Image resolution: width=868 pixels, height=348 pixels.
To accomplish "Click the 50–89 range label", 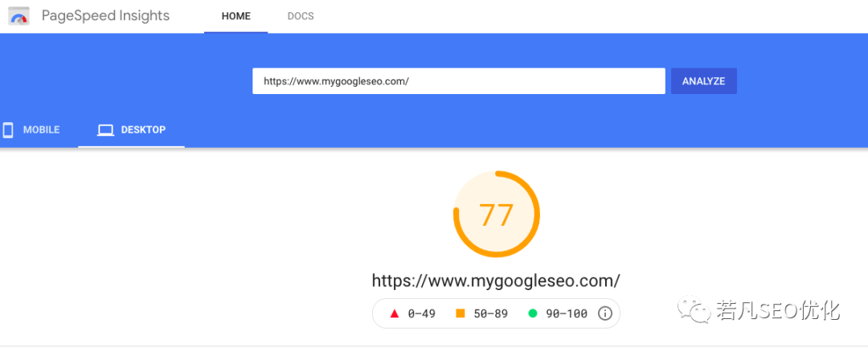I will point(490,313).
